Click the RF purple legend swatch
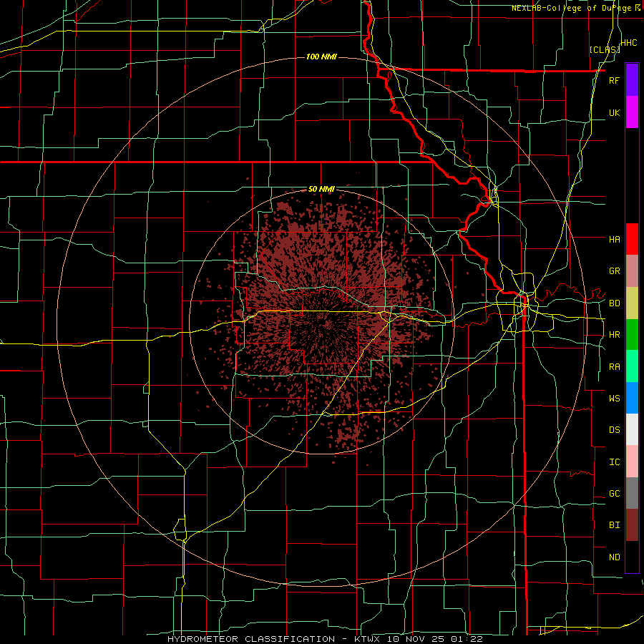 (x=632, y=80)
